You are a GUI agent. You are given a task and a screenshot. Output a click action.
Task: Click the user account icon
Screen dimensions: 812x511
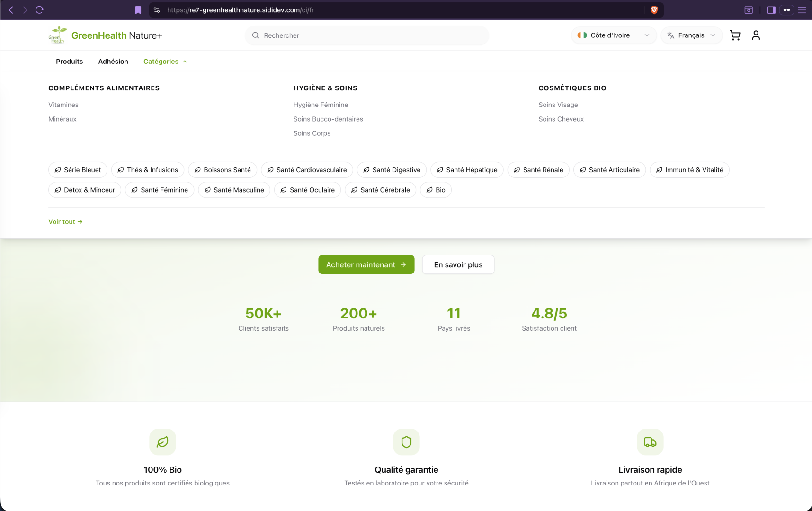[756, 35]
